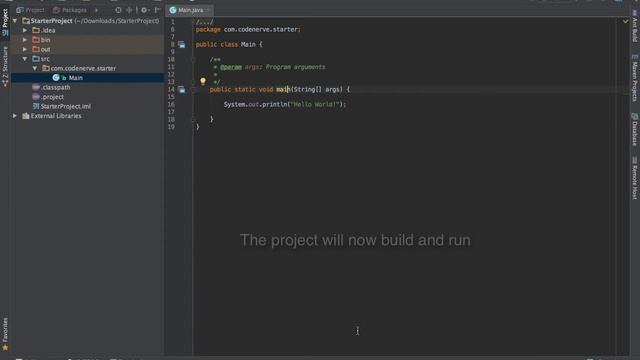
Task: Click line number 16 in gutter
Action: pos(171,104)
